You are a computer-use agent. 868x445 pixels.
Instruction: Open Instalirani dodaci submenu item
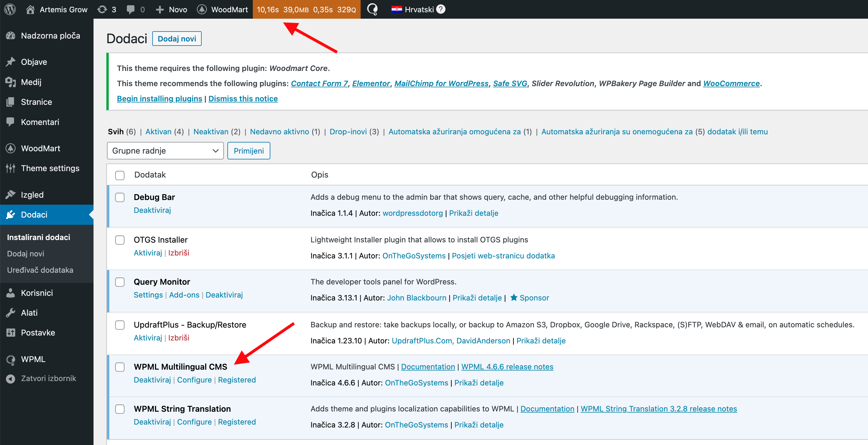38,237
